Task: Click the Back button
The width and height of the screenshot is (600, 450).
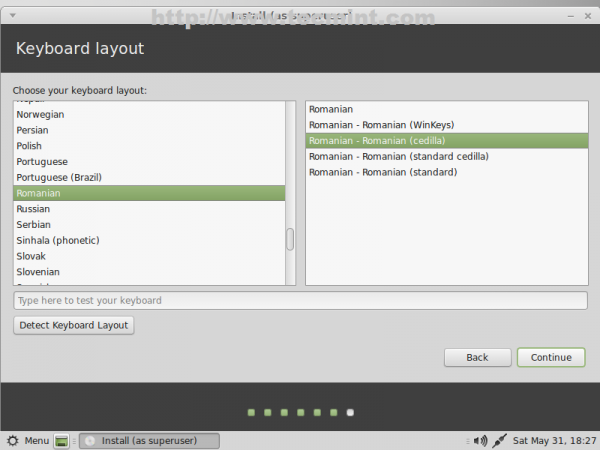Action: pos(478,357)
